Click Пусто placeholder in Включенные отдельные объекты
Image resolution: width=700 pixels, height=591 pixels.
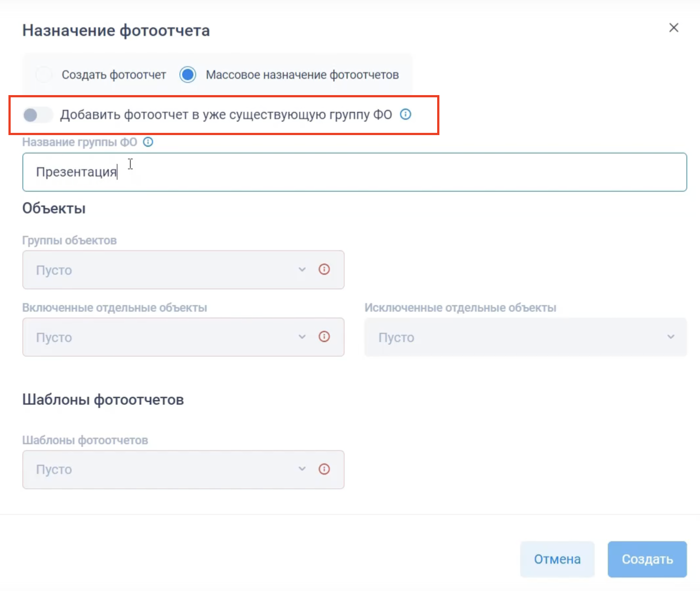tap(54, 338)
